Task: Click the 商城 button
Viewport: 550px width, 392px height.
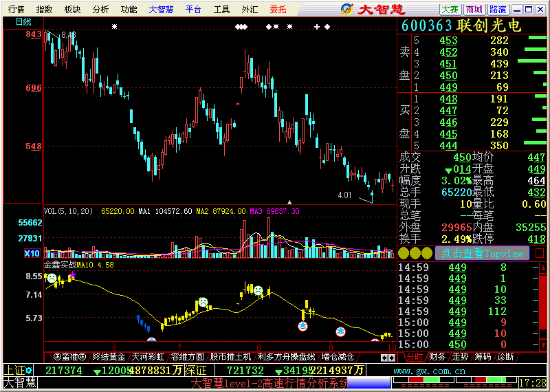Action: click(474, 10)
